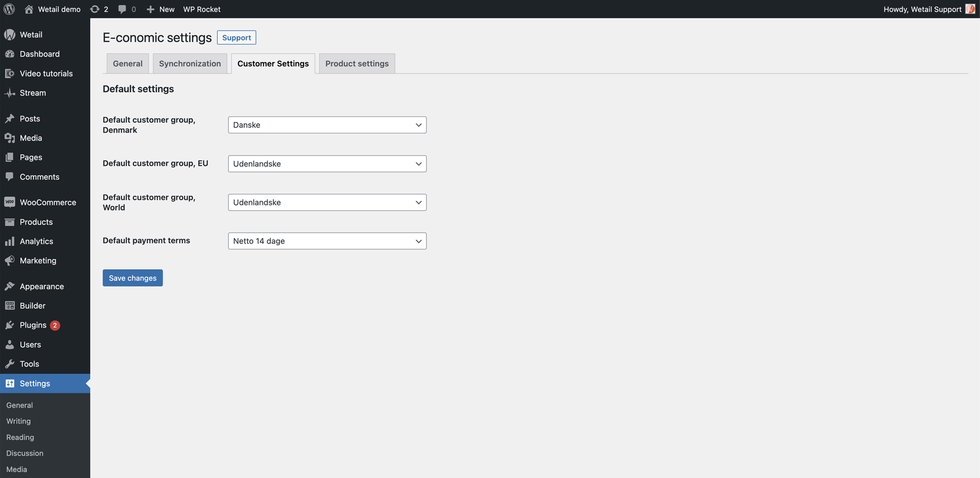The width and height of the screenshot is (980, 478).
Task: Expand Default customer group Denmark dropdown
Action: 327,125
